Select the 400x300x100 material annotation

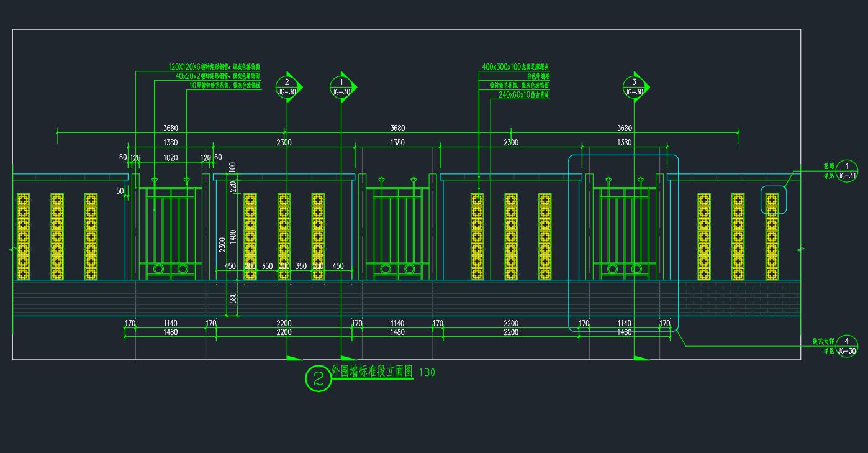pyautogui.click(x=515, y=66)
